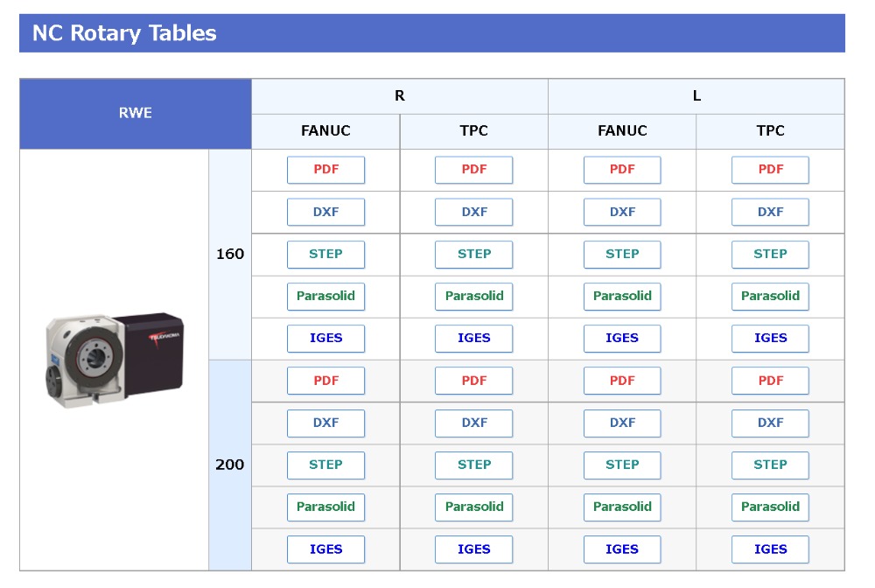
Task: Download DXF for RWE 200 R FANUC
Action: pyautogui.click(x=325, y=423)
